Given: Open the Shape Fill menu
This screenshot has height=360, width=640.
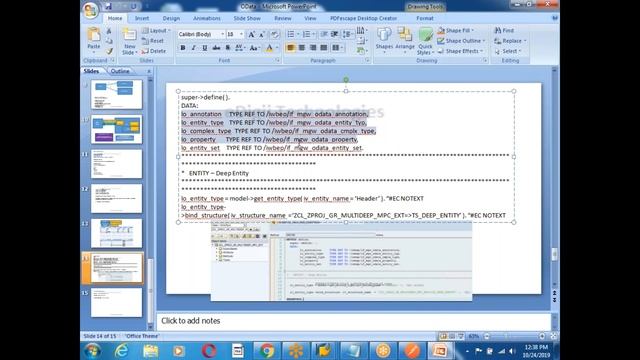Looking at the screenshot, I should [456, 31].
